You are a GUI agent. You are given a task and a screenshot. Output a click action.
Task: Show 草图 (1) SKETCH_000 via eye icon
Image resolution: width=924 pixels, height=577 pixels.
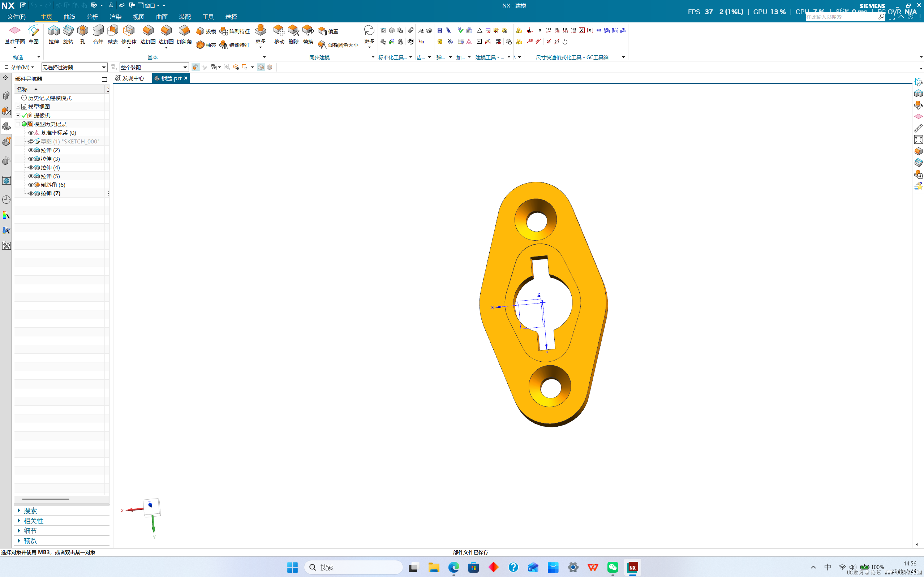point(31,142)
